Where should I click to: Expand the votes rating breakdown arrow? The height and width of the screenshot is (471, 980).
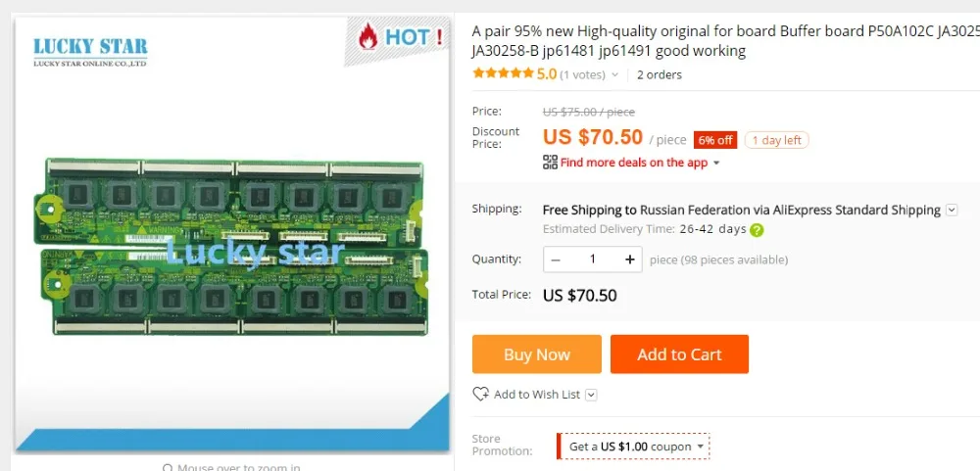(x=614, y=74)
